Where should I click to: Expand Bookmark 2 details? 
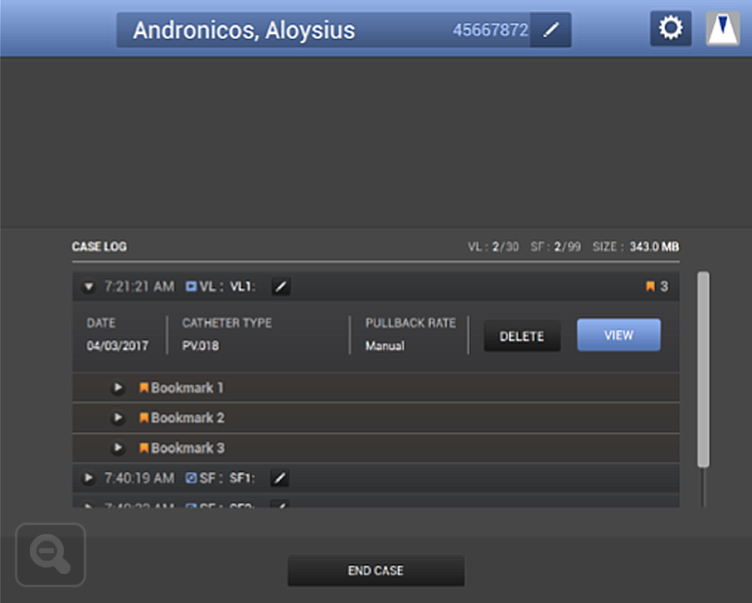[x=118, y=418]
